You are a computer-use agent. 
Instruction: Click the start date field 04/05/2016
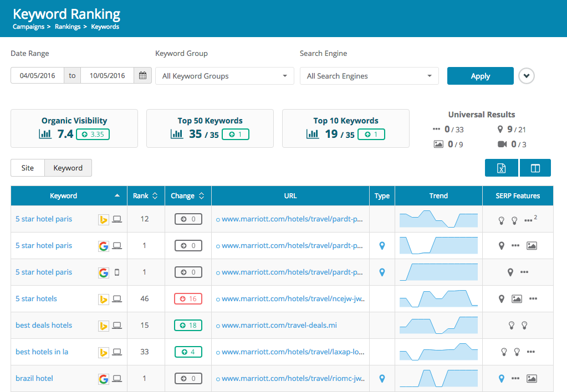38,76
